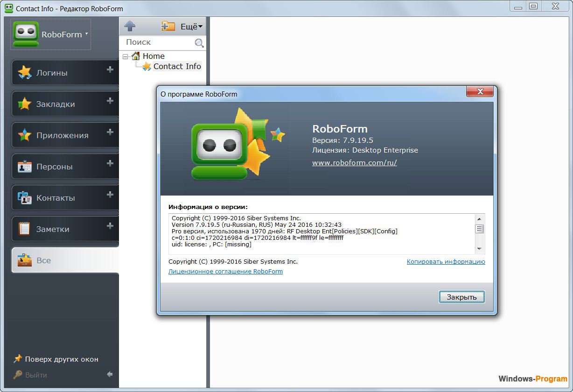Click the 'Версия: 7.9.19.5' text
Image resolution: width=573 pixels, height=392 pixels.
coord(342,140)
